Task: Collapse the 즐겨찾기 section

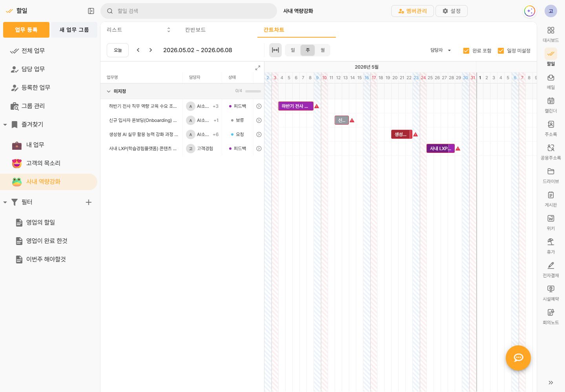Action: 5,125
